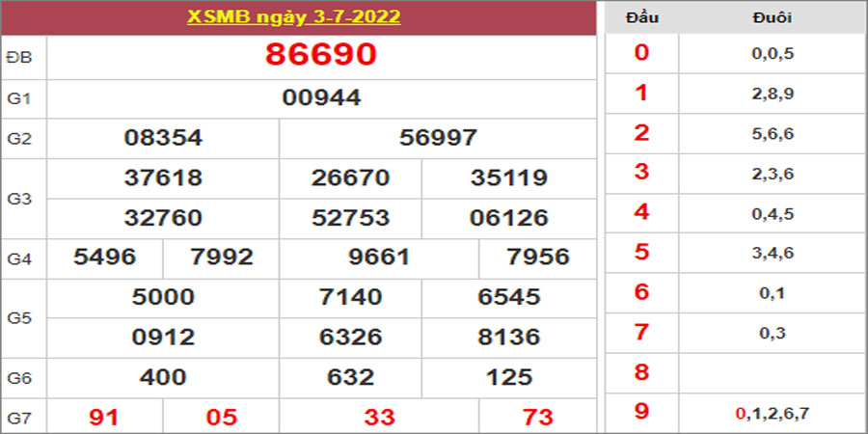Image resolution: width=868 pixels, height=434 pixels.
Task: Select G4 number 5496
Action: tap(104, 257)
